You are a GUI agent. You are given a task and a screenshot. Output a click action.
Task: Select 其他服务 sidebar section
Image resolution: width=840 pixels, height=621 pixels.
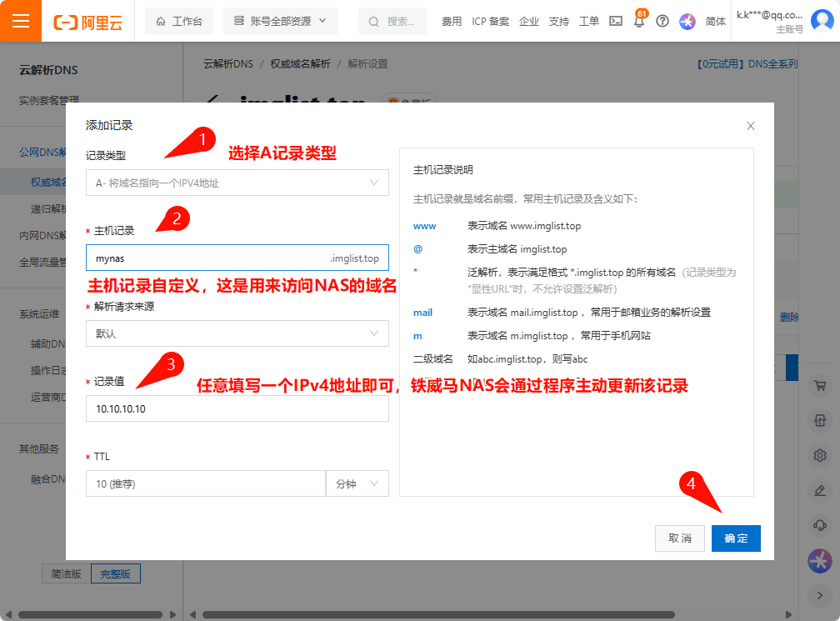click(39, 449)
